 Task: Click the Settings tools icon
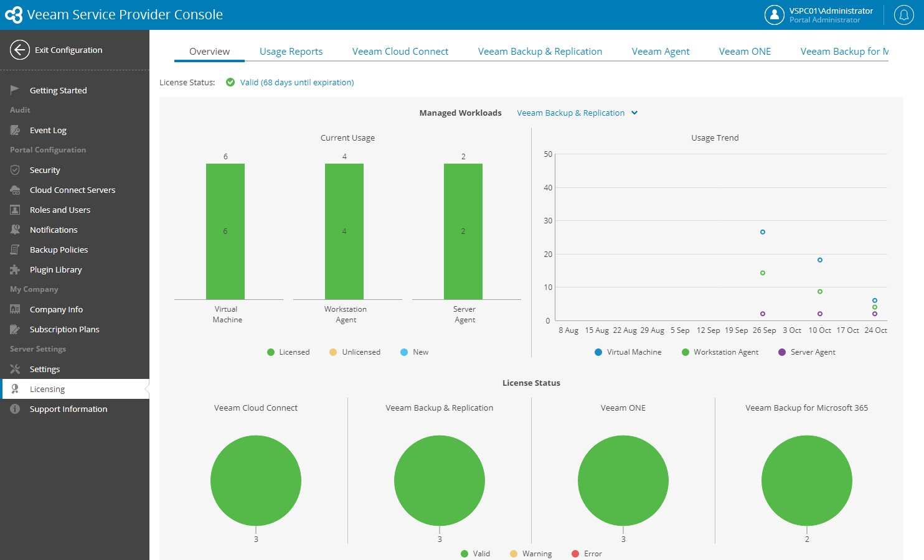click(x=15, y=369)
